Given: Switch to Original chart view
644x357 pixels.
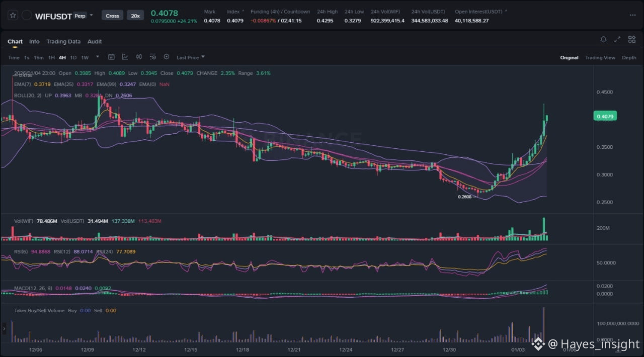Looking at the screenshot, I should (569, 57).
